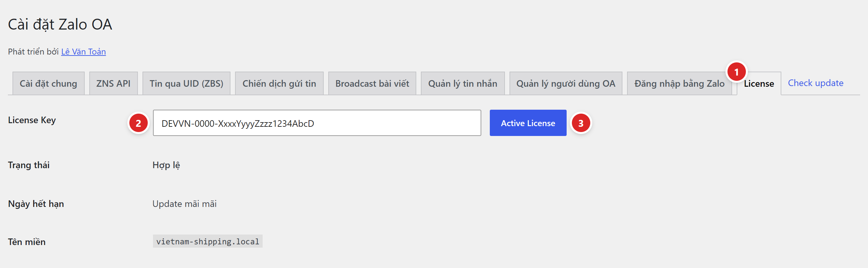Open the Cài đặt chung tab

point(48,83)
